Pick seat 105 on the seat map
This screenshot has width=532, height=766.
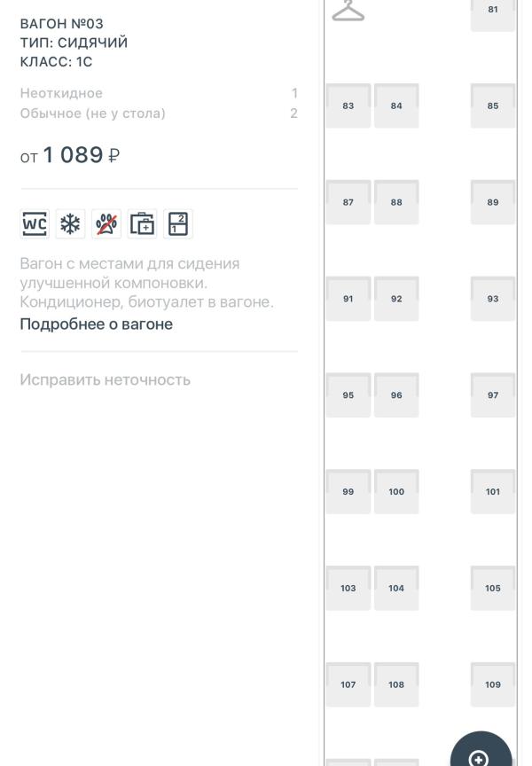493,589
